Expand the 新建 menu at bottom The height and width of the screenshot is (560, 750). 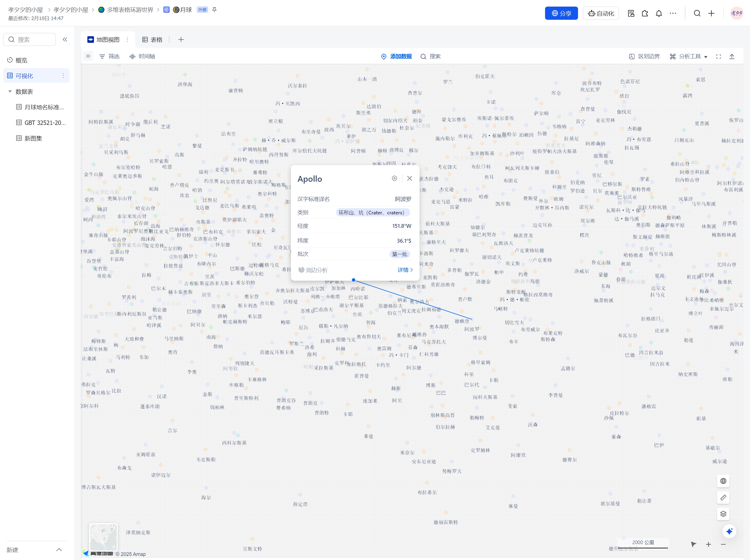59,550
